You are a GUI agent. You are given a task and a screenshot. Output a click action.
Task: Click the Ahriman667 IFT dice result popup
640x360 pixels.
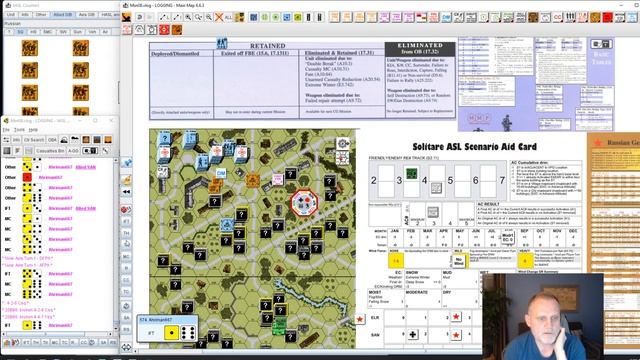click(x=167, y=329)
